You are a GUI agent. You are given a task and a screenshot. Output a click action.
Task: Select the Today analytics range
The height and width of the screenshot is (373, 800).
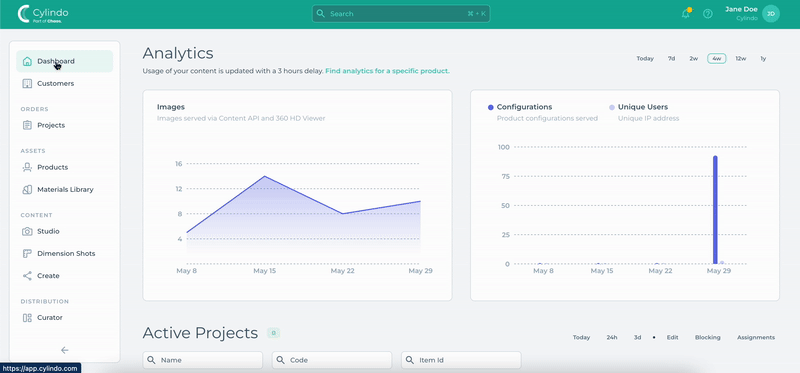(645, 59)
